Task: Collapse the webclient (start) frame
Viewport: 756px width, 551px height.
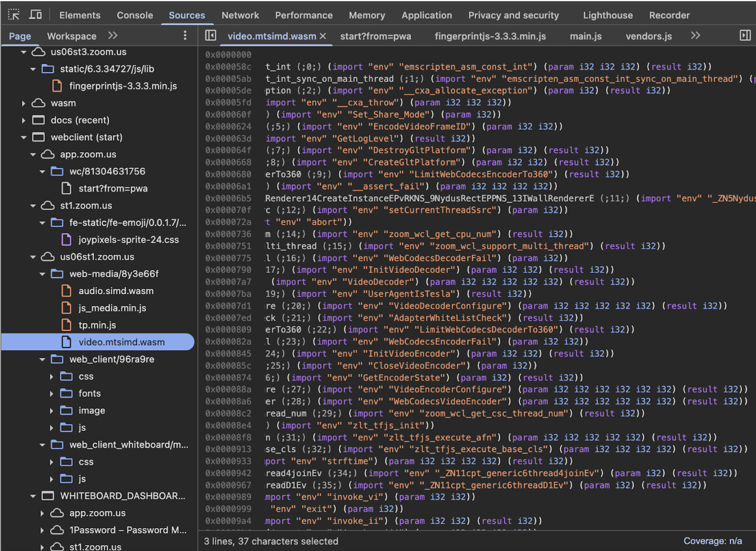Action: (24, 138)
